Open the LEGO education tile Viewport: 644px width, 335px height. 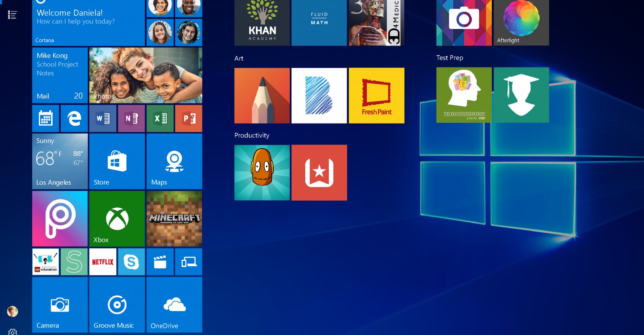pos(46,262)
